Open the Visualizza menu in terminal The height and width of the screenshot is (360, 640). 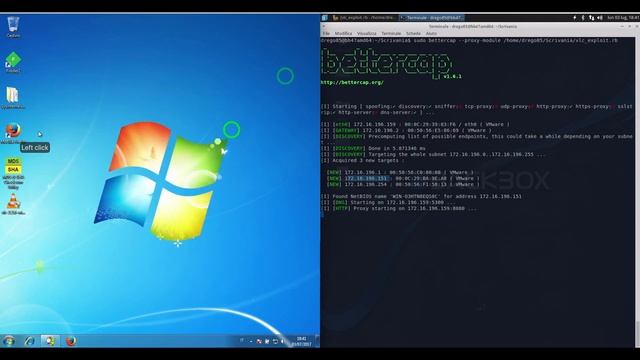click(367, 33)
